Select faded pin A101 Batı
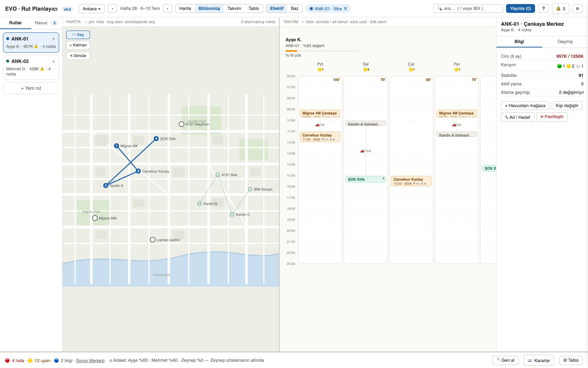 pyautogui.click(x=217, y=175)
